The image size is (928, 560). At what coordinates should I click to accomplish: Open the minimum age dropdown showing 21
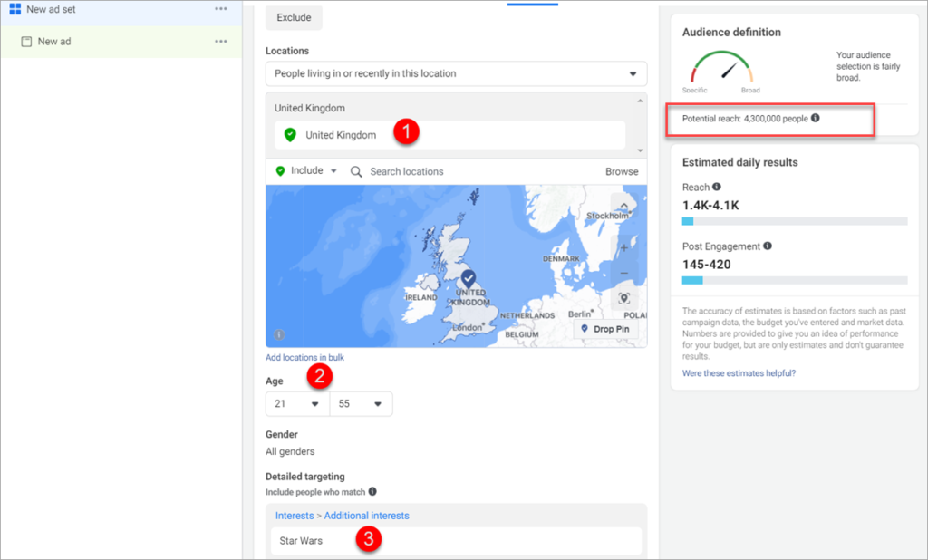coord(296,404)
